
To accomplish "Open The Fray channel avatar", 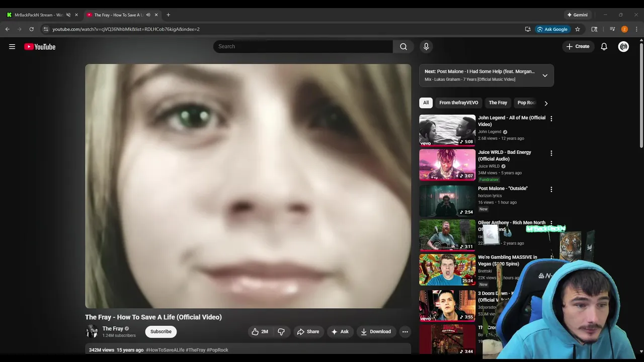I will tap(92, 331).
